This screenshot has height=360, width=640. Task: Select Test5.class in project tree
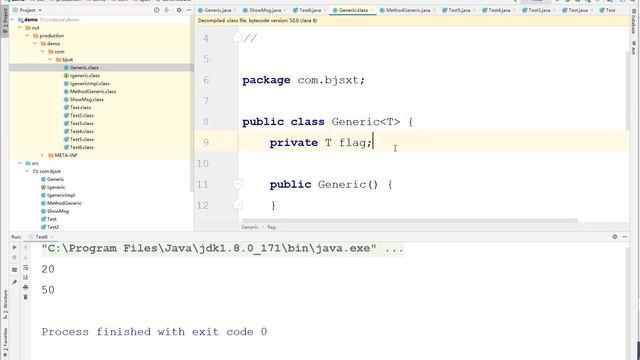82,139
